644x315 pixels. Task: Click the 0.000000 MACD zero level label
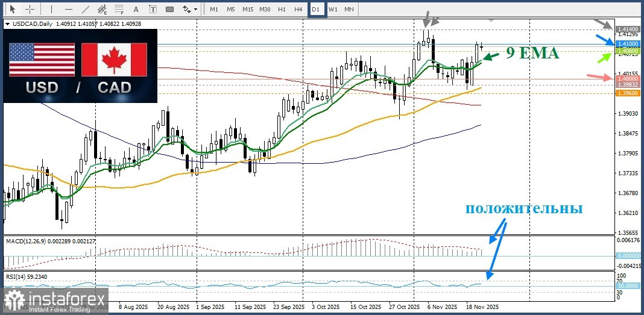[627, 255]
